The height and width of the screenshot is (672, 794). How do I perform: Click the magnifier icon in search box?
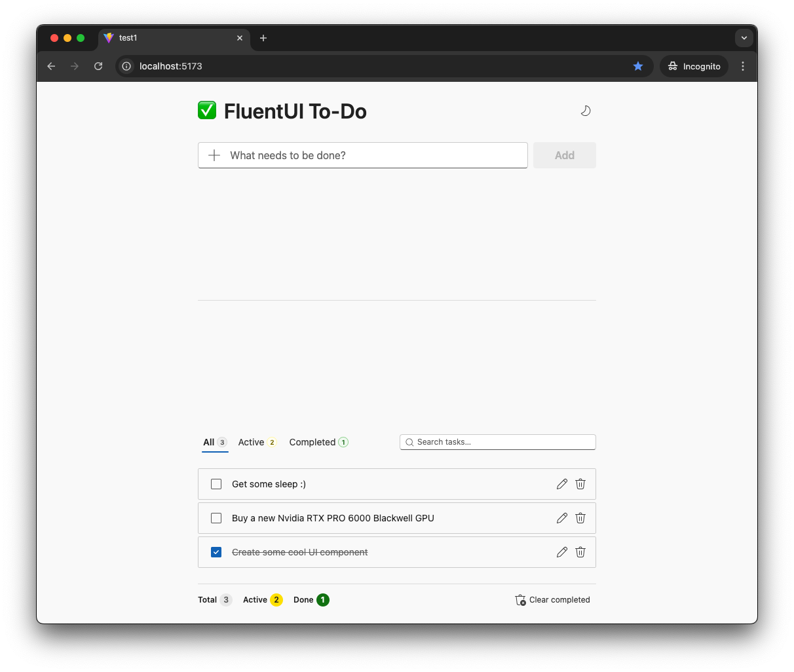[x=409, y=442]
